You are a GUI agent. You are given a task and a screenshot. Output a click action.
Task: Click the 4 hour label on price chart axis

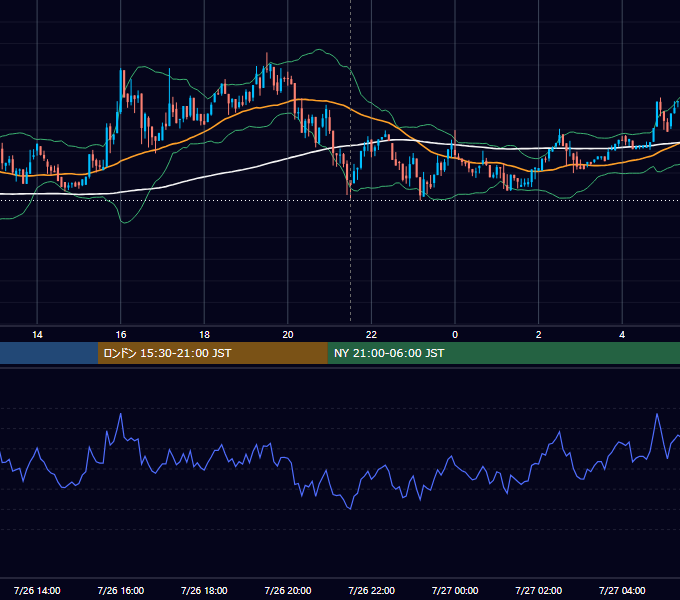point(622,335)
